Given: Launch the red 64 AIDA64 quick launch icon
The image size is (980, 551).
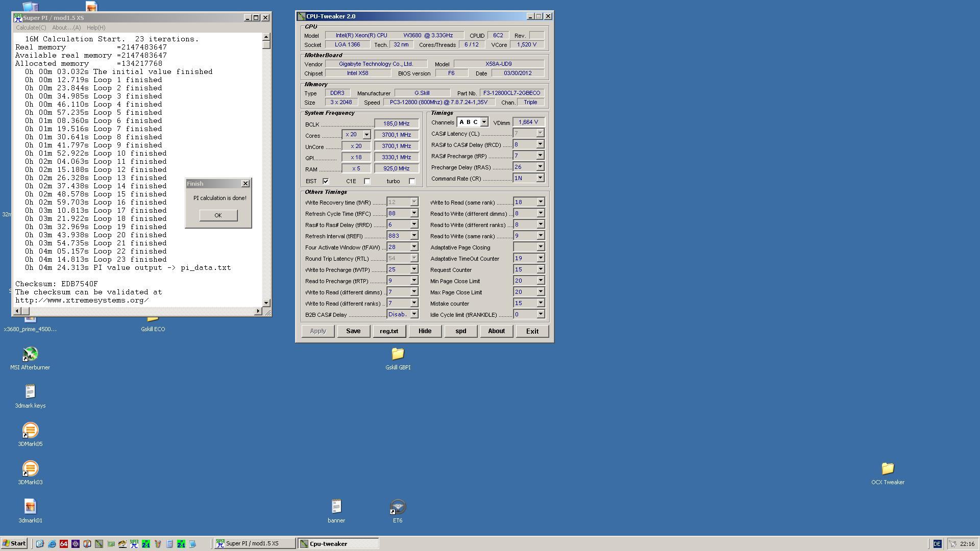Looking at the screenshot, I should (64, 544).
